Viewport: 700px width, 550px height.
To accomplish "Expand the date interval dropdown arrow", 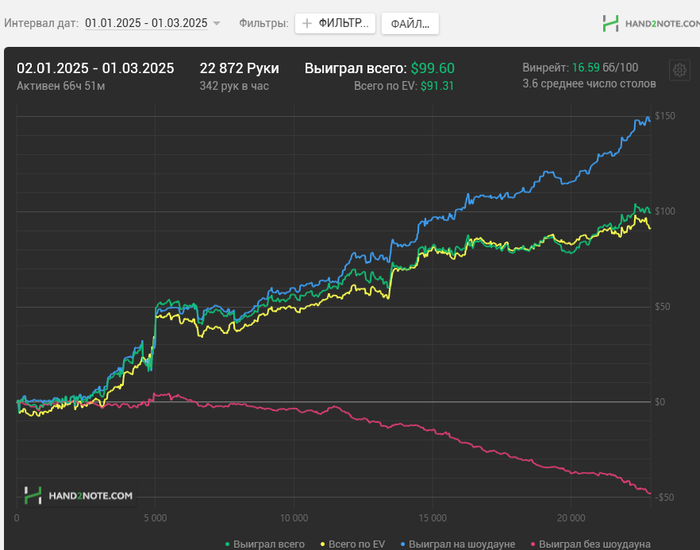I will [x=217, y=23].
